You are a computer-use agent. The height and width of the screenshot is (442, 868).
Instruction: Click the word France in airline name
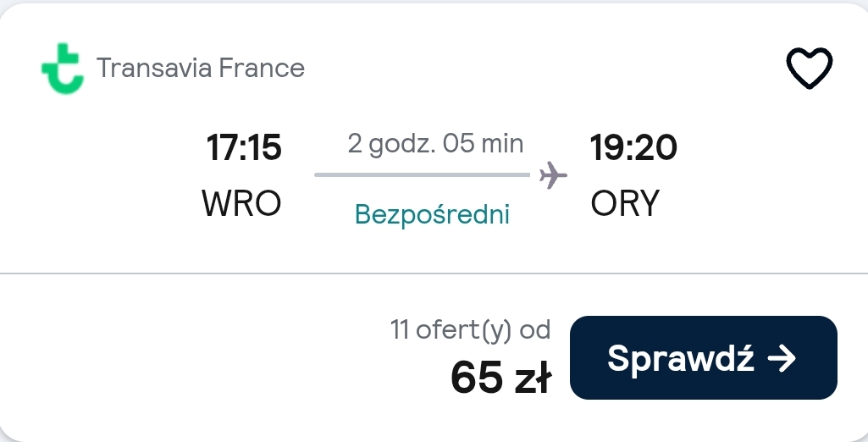262,68
